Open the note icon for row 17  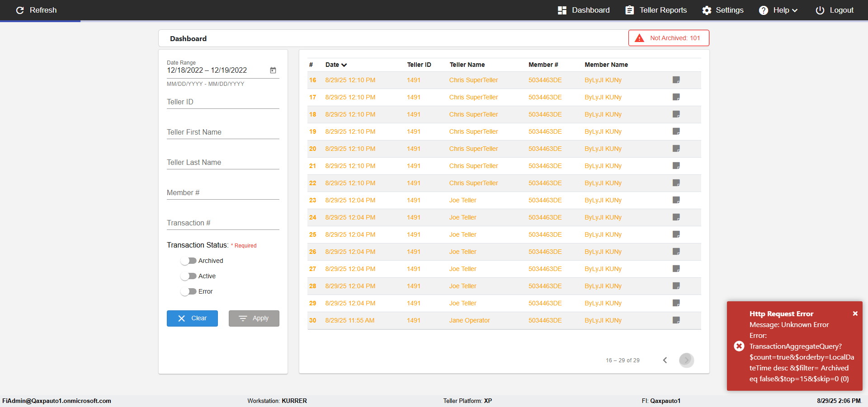(x=676, y=97)
